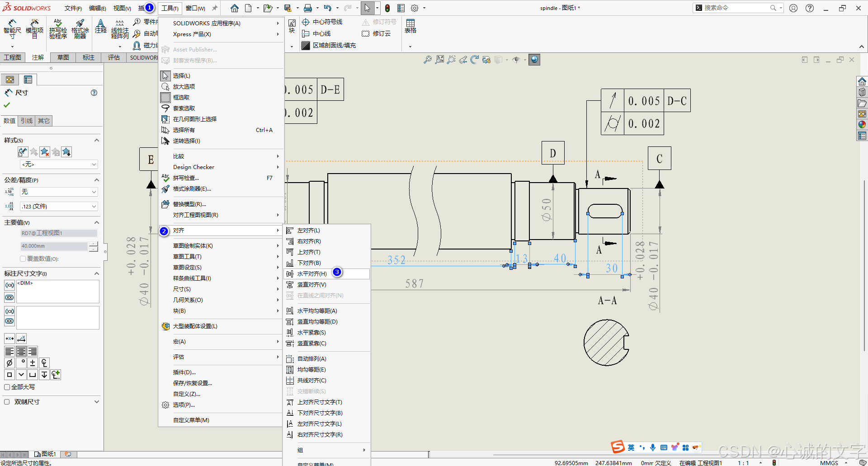Choose Align Left (左对齐) from submenu
Viewport: 868px width, 466px height.
pos(326,231)
